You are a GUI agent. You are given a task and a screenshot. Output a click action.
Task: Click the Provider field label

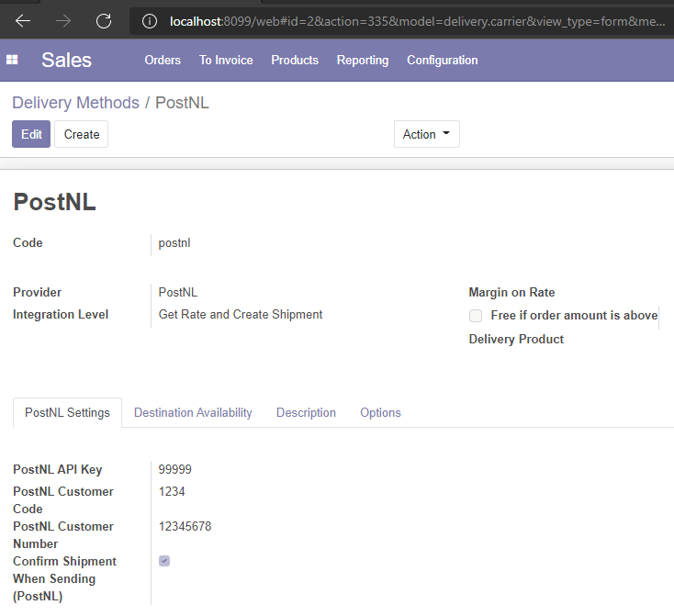coord(38,292)
